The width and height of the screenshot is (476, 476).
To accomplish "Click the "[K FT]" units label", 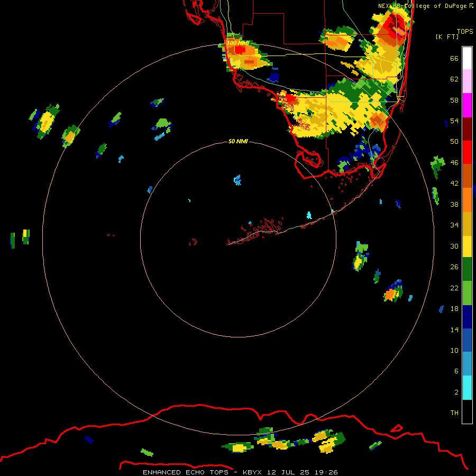I will pyautogui.click(x=447, y=36).
